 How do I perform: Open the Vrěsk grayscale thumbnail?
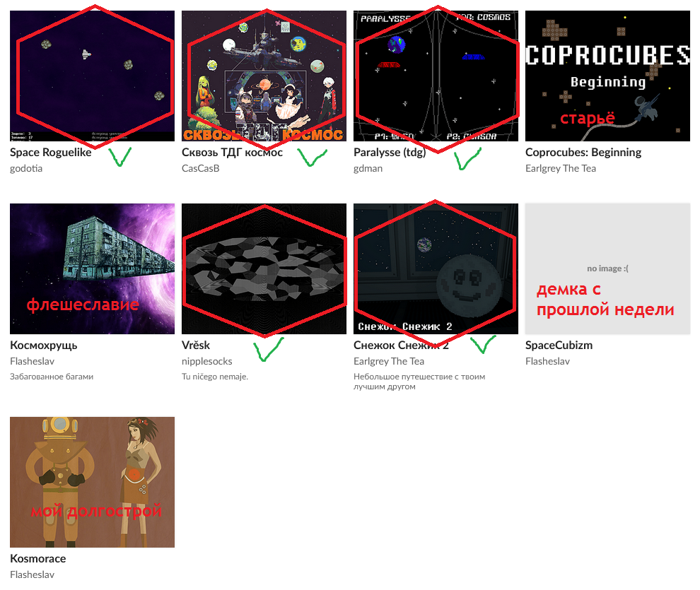(264, 269)
